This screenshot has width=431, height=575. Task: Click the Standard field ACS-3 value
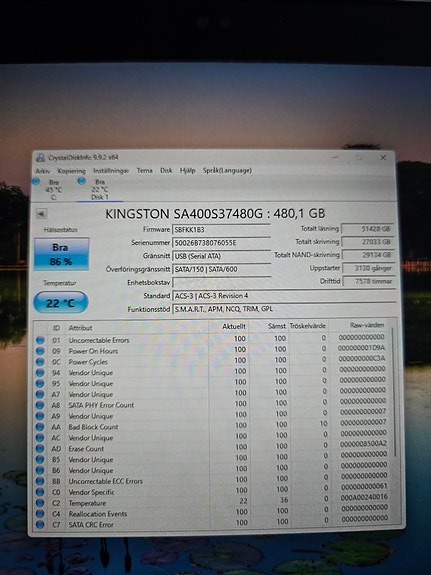(x=284, y=296)
